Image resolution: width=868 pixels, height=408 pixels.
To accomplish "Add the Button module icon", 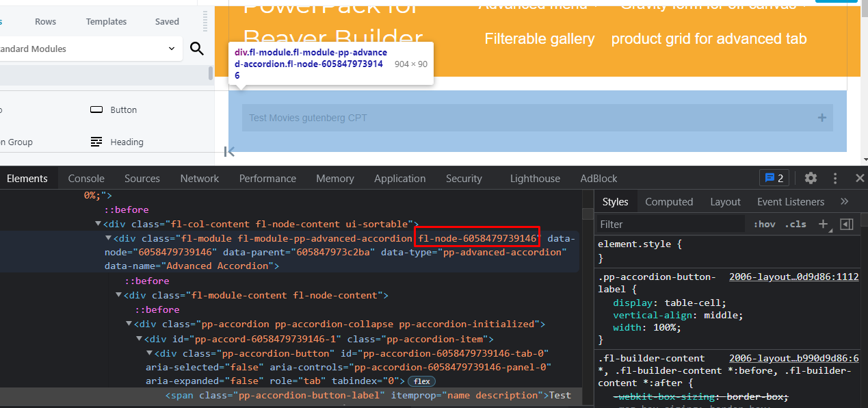I will (x=97, y=110).
